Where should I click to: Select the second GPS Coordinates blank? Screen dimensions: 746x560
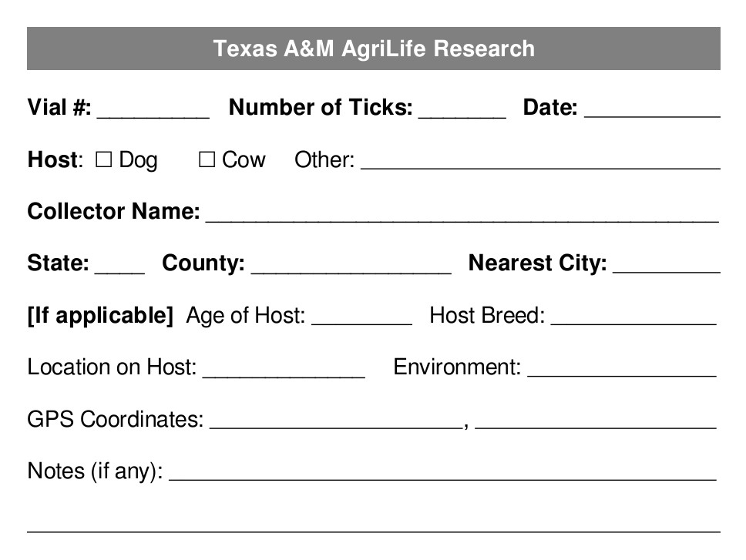595,421
